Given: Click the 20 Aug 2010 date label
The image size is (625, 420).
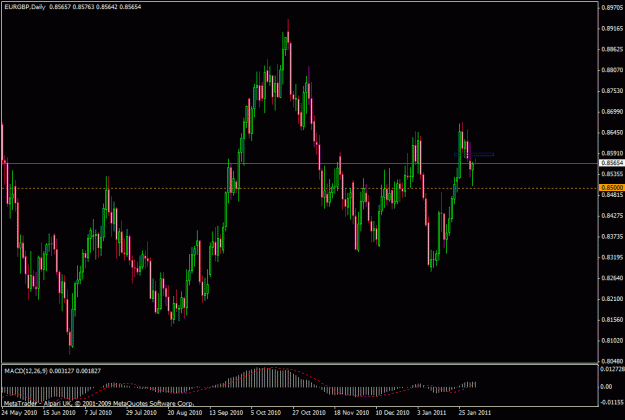Looking at the screenshot, I should click(185, 413).
